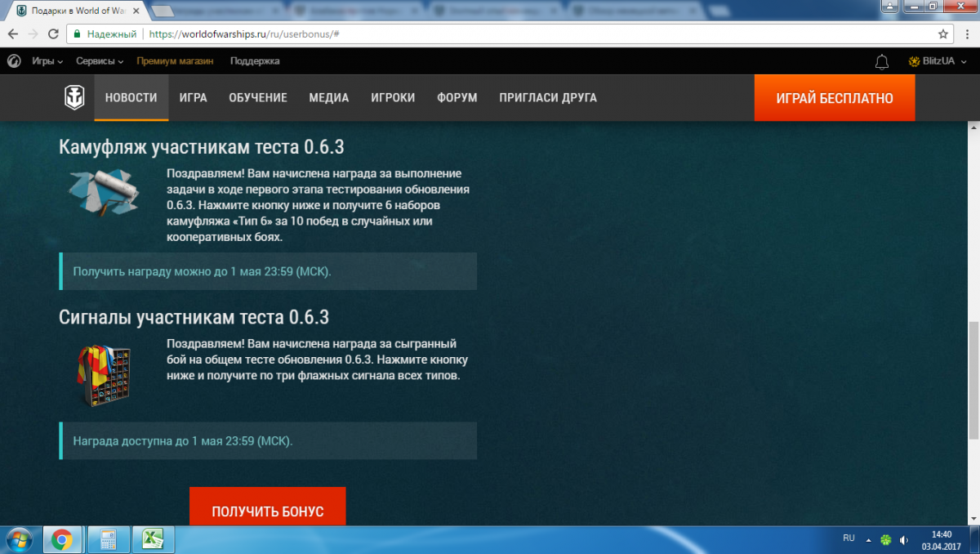This screenshot has width=980, height=554.
Task: Expand the Игры dropdown menu
Action: pos(47,61)
